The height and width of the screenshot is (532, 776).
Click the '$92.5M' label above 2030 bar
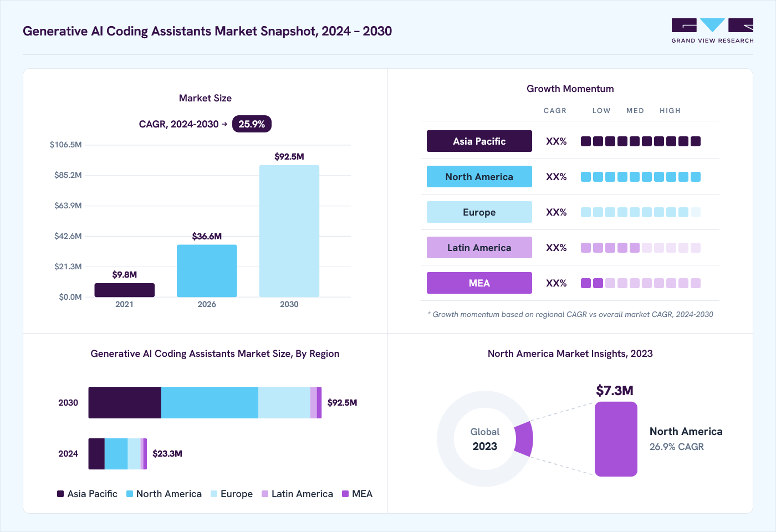point(289,157)
